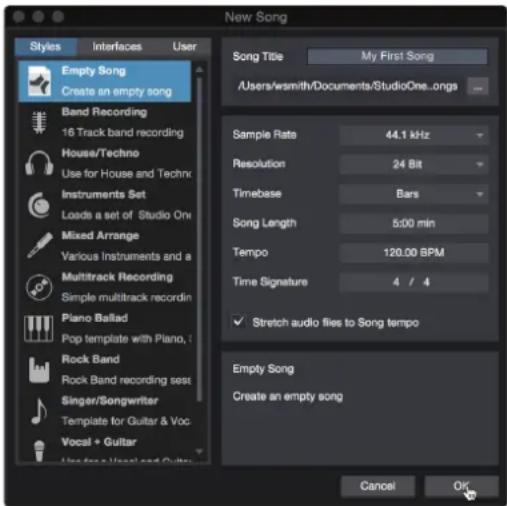The image size is (507, 506).
Task: Select the Instruments Set template name
Action: [x=104, y=195]
